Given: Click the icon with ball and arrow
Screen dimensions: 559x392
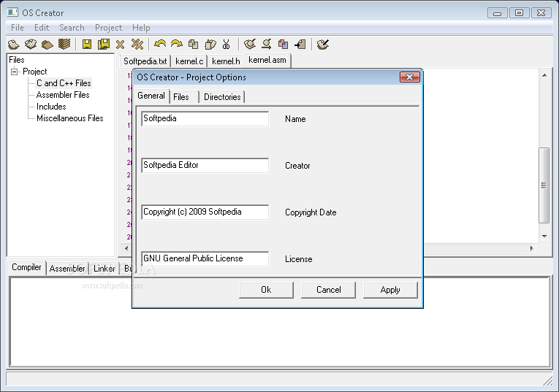Looking at the screenshot, I should tap(267, 45).
